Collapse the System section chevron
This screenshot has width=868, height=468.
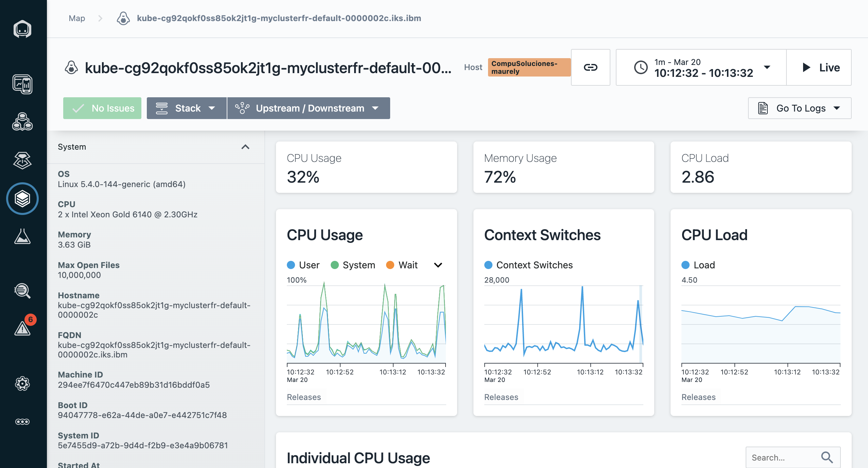[x=245, y=147]
